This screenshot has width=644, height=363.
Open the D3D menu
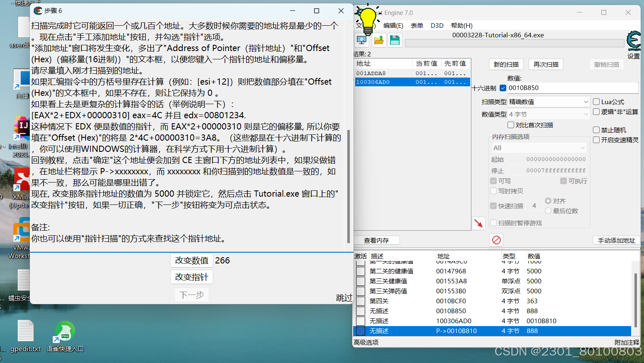click(x=437, y=25)
